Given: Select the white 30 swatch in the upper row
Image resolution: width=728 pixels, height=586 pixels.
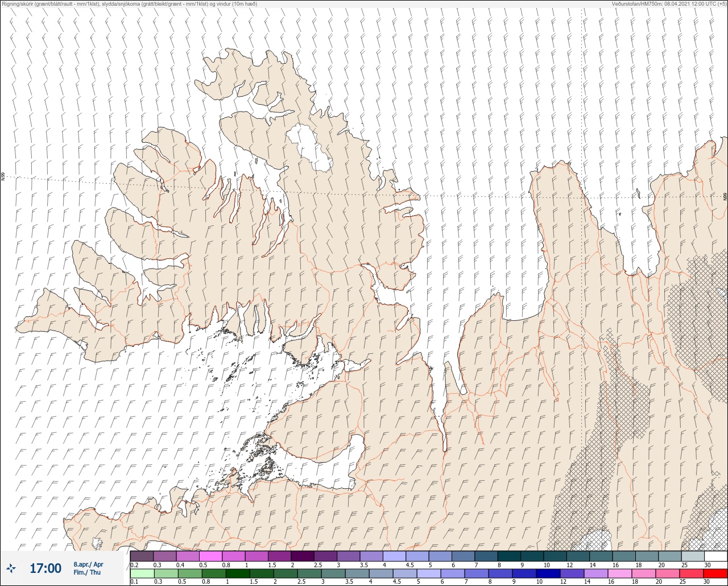Looking at the screenshot, I should 715,556.
